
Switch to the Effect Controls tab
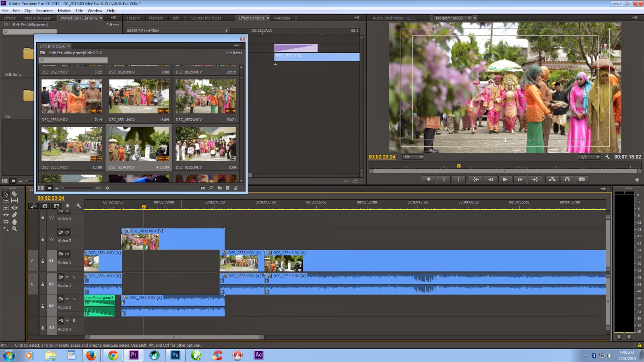[x=252, y=18]
